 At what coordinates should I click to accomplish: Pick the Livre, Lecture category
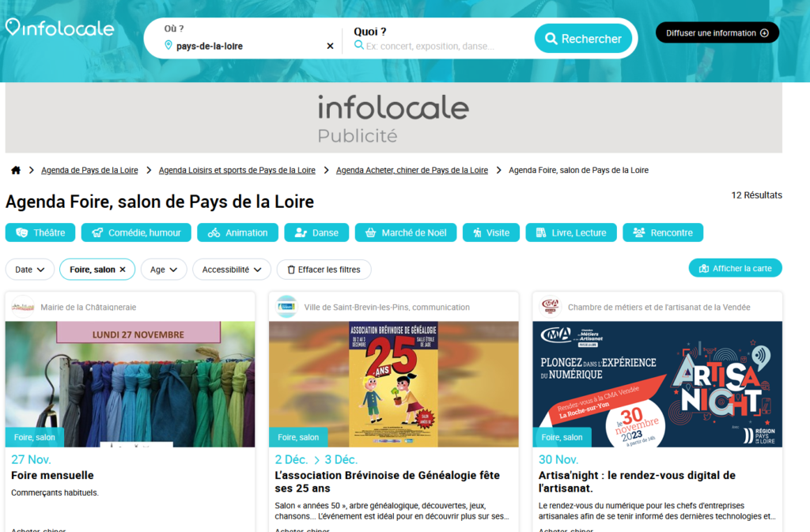point(571,232)
